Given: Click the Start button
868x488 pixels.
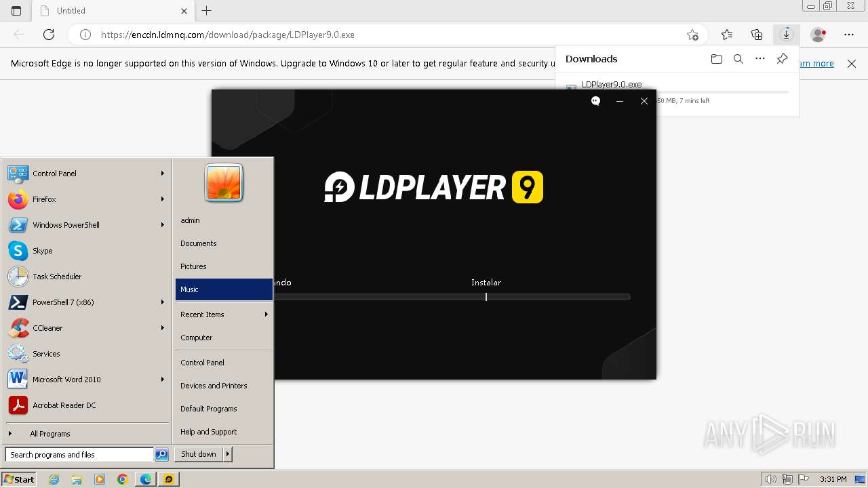Looking at the screenshot, I should click(19, 479).
